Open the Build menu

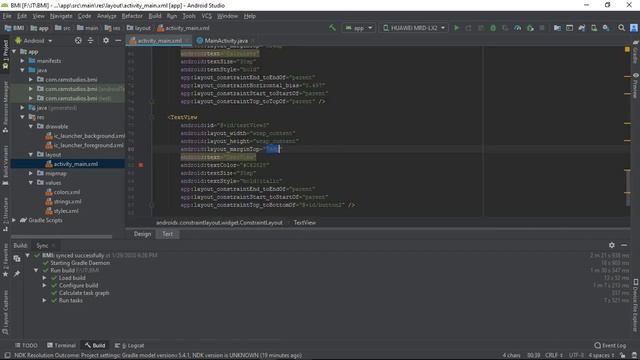pyautogui.click(x=155, y=16)
